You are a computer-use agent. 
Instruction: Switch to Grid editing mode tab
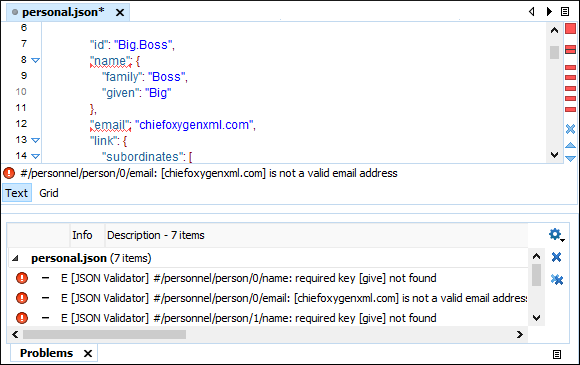tap(49, 193)
